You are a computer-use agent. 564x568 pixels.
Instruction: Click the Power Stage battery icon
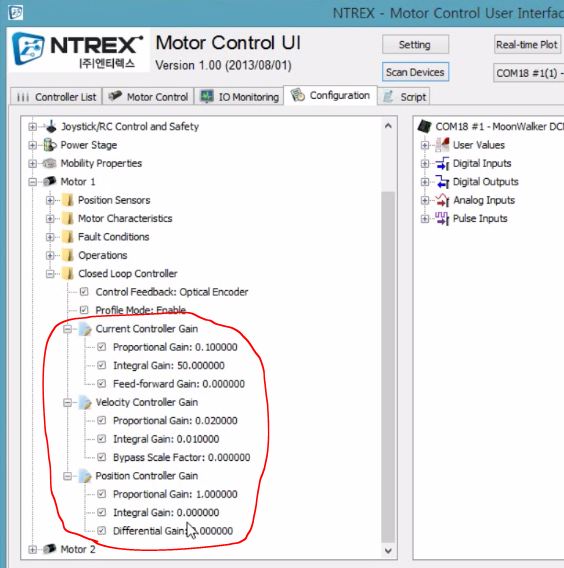point(50,145)
